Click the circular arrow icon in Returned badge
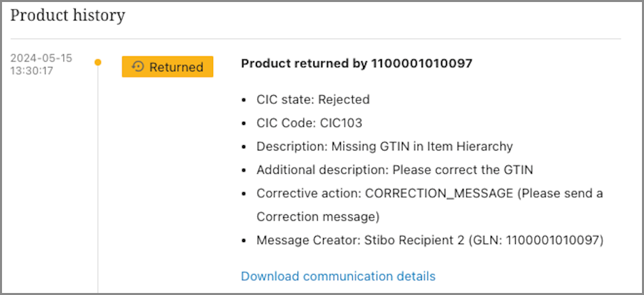 [x=138, y=67]
